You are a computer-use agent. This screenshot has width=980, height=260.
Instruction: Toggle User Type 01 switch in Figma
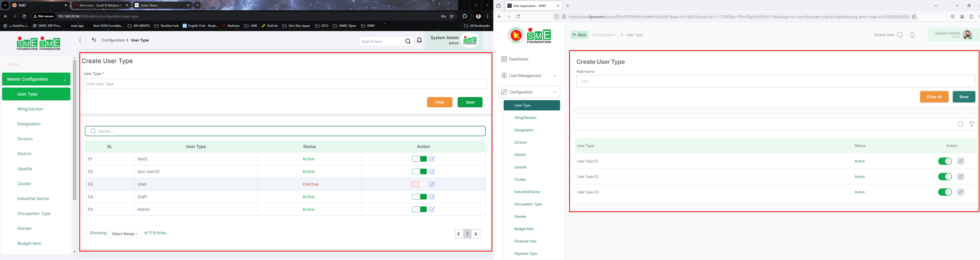click(x=945, y=161)
